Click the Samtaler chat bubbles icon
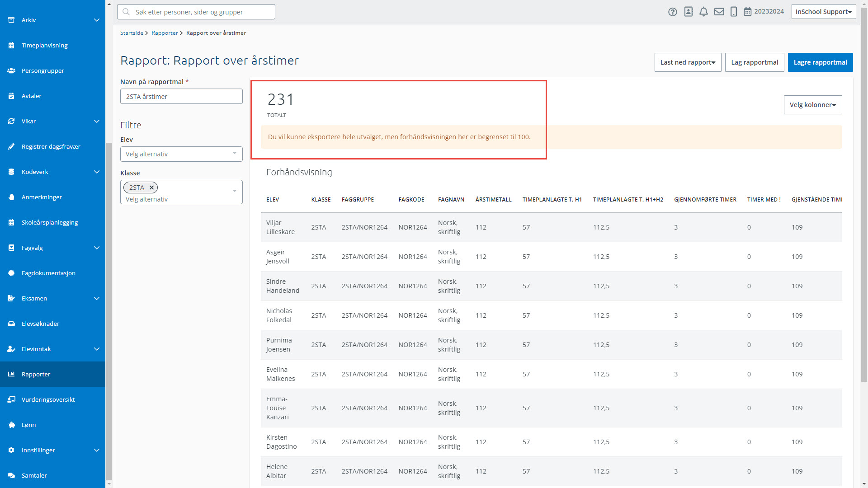This screenshot has height=488, width=868. click(11, 475)
